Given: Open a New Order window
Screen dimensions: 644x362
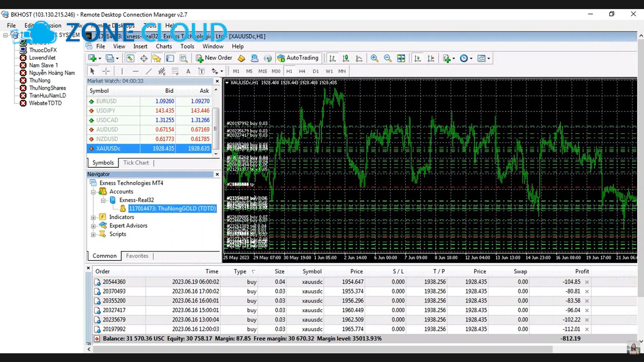Looking at the screenshot, I should (214, 58).
